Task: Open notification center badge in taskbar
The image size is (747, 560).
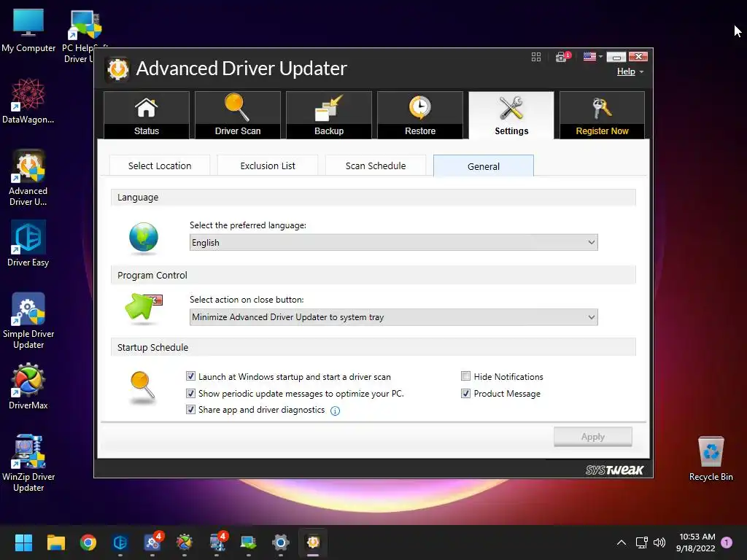Action: point(727,542)
